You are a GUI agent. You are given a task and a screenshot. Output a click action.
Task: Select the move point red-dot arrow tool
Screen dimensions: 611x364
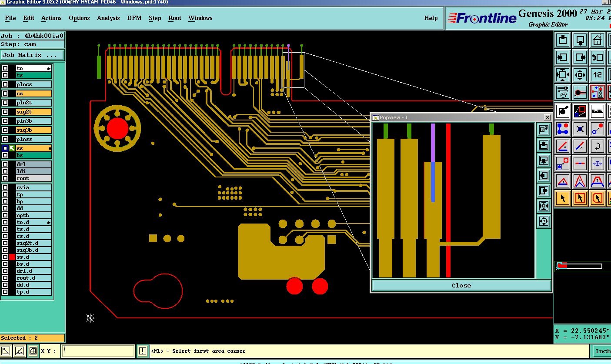click(598, 129)
